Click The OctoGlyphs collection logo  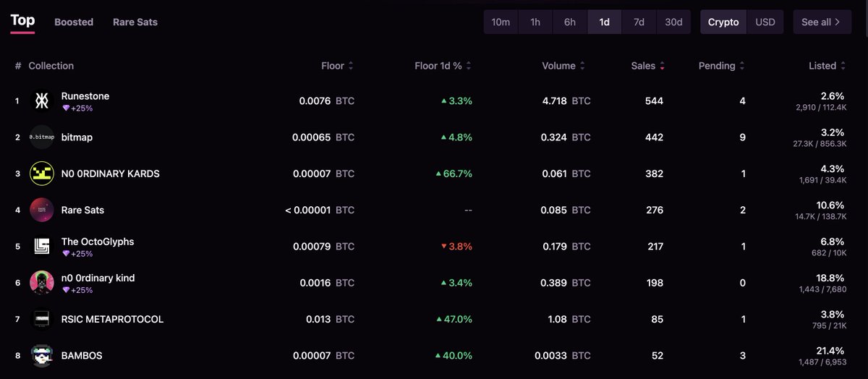click(x=42, y=247)
